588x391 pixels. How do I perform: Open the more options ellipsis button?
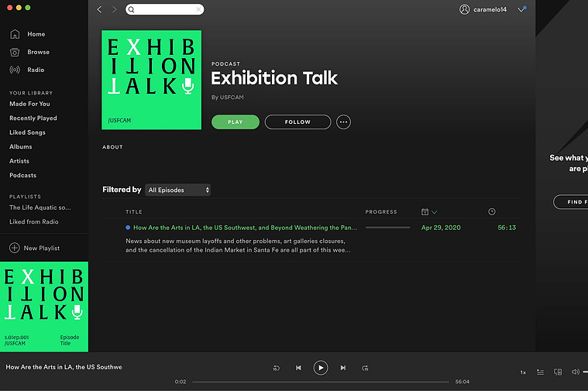click(x=343, y=122)
